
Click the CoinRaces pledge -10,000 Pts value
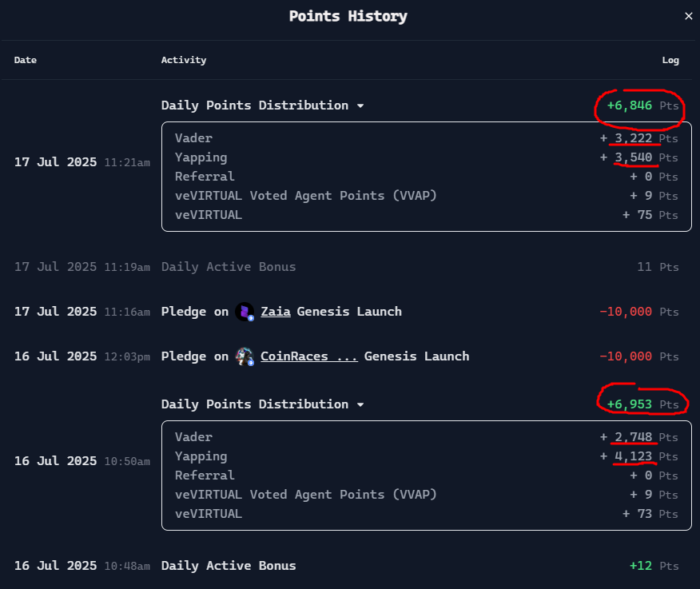pos(638,356)
